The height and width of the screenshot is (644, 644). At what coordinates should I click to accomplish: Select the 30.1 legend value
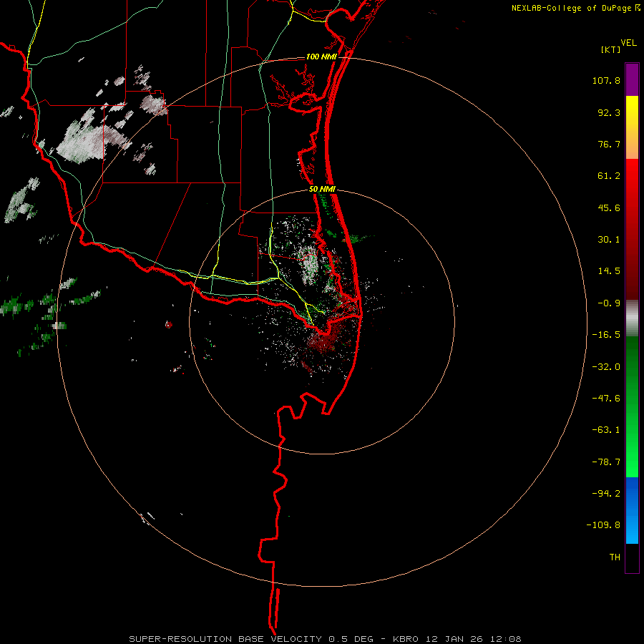609,240
